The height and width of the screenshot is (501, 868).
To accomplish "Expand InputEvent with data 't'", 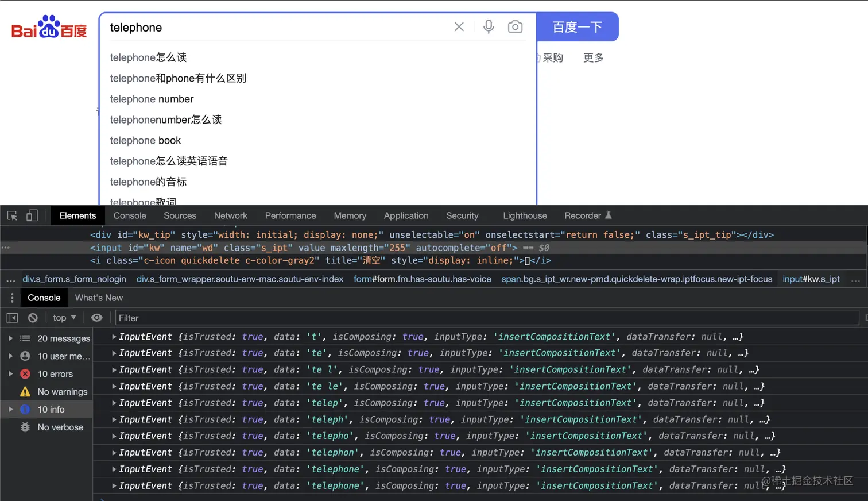I will click(x=114, y=337).
